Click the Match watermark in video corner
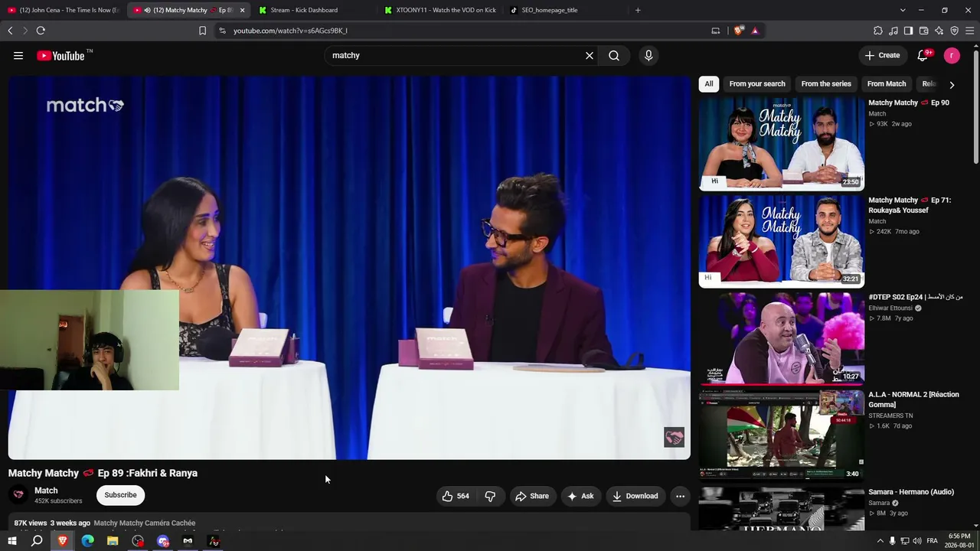Viewport: 980px width, 551px height. coord(674,437)
